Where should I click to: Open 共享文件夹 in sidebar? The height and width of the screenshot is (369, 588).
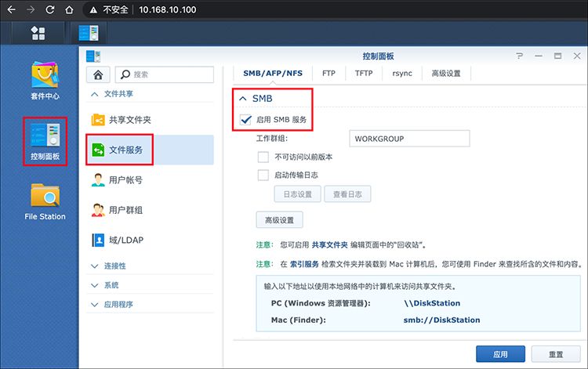coord(150,120)
